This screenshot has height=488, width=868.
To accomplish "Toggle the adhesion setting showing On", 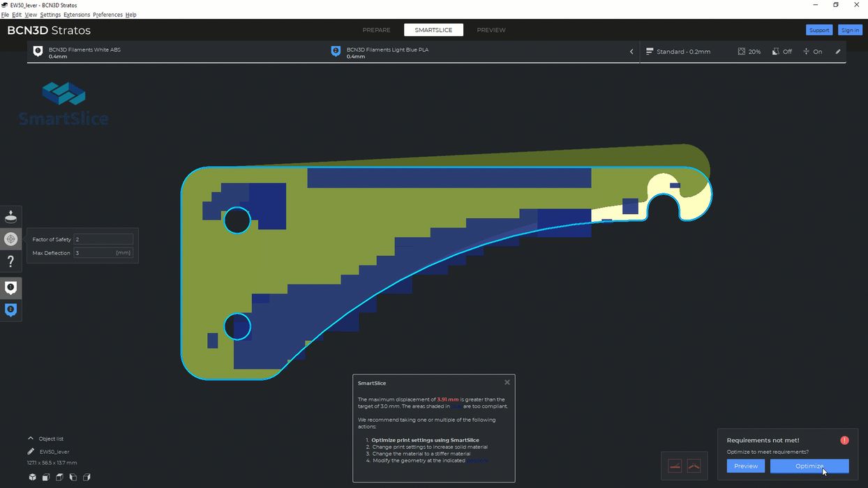I will tap(812, 52).
